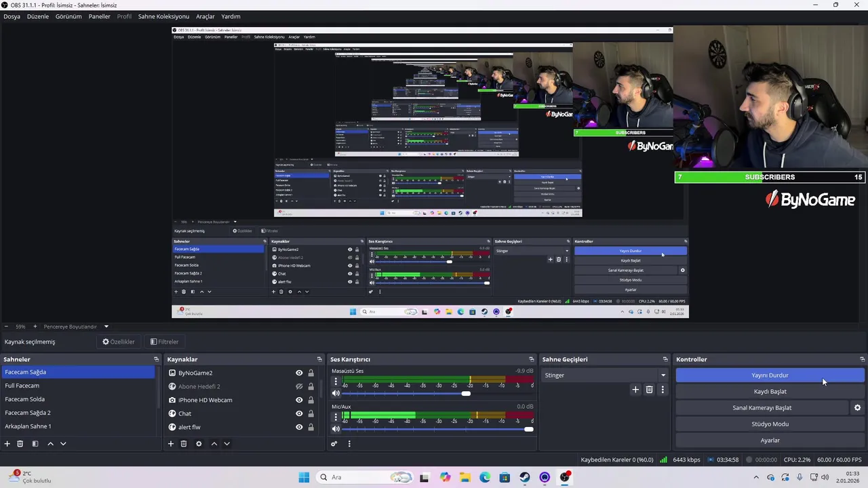Open audio mixer three-dot menu at bottom
The height and width of the screenshot is (488, 868).
pyautogui.click(x=349, y=444)
